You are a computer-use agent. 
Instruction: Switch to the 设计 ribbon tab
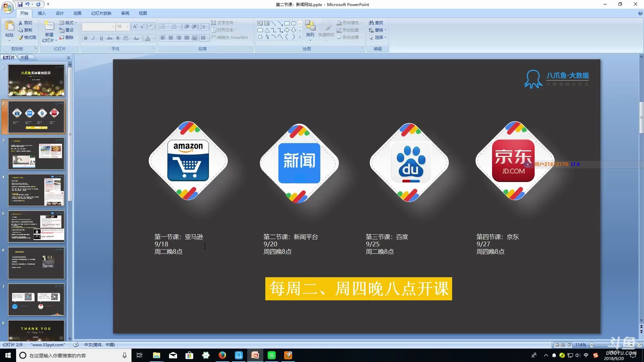[x=60, y=13]
